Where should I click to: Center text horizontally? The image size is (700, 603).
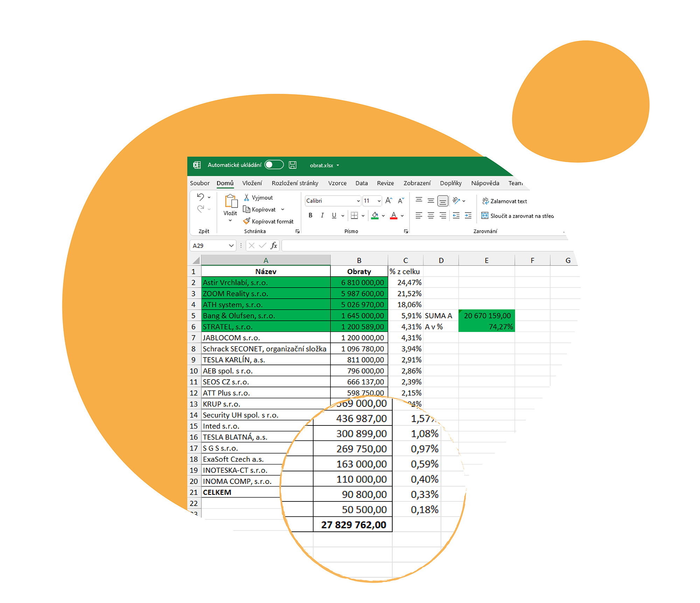431,216
